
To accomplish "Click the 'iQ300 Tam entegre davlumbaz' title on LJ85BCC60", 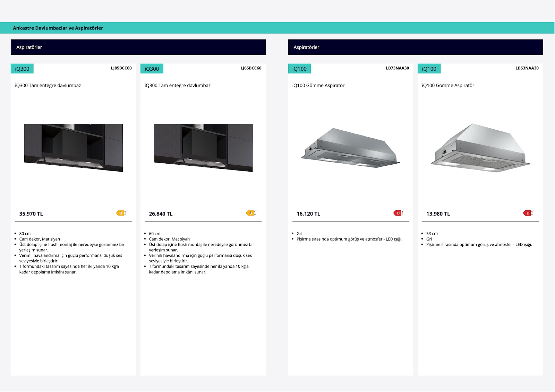I will [48, 86].
